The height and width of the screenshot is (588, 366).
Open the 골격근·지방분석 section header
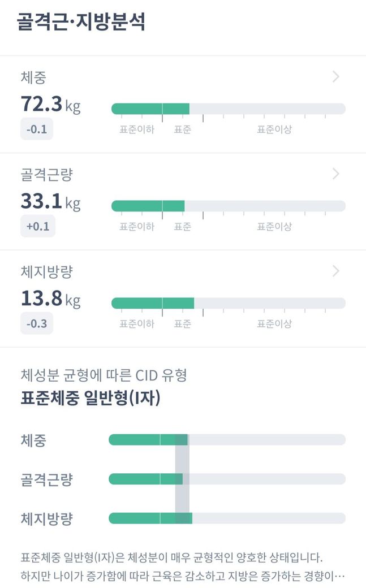(81, 23)
